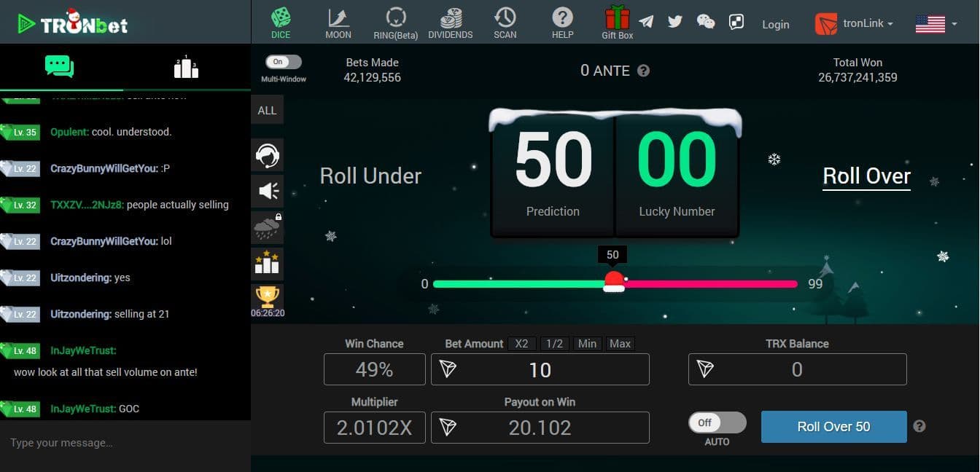Viewport: 980px width, 472px height.
Task: Open the Twitter bird icon
Action: [x=675, y=22]
